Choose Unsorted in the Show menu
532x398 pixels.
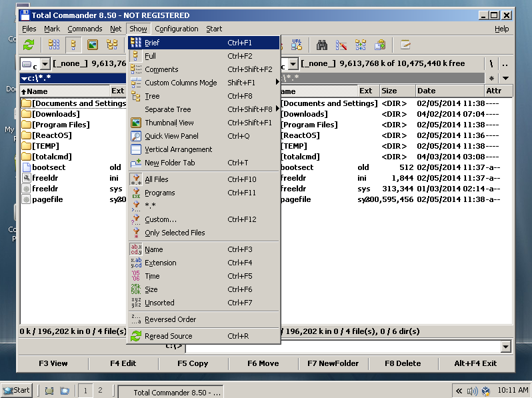coord(204,303)
